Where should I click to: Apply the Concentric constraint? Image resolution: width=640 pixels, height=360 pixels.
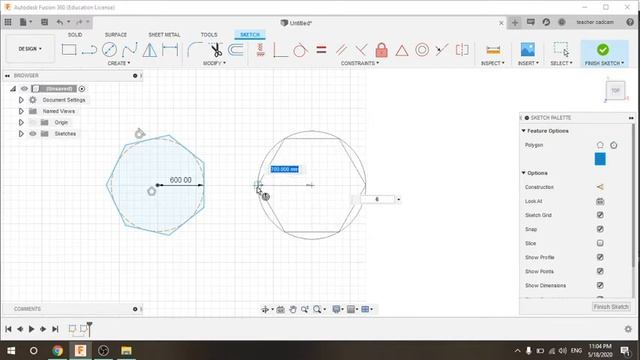(422, 50)
